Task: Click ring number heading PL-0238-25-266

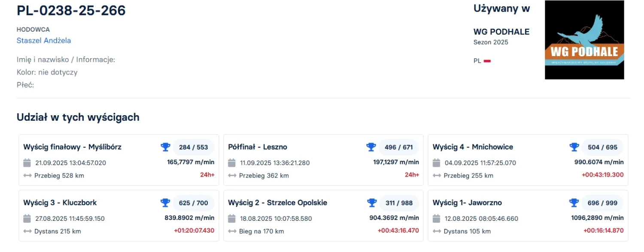Action: click(71, 11)
